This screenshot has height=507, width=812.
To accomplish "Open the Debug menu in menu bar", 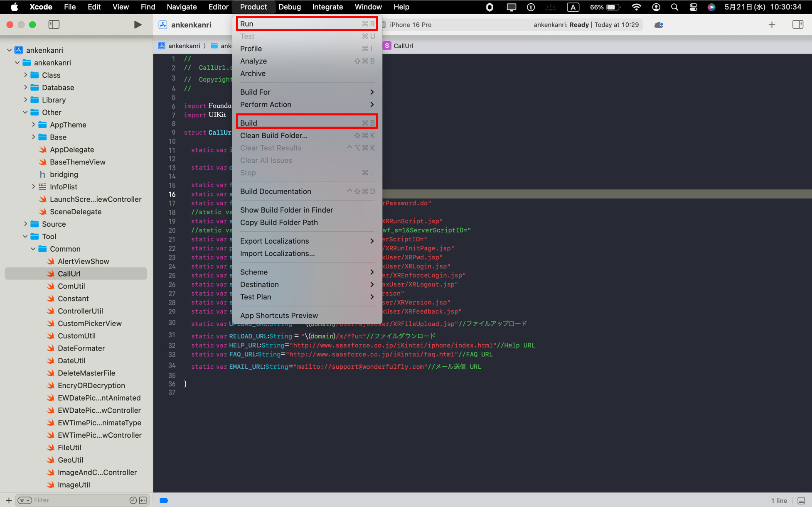I will point(290,7).
